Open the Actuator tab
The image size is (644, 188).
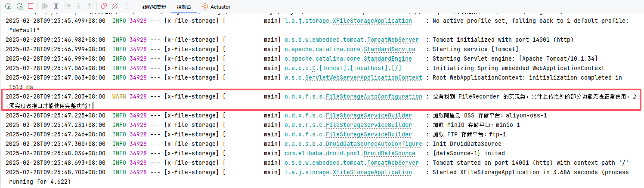click(x=216, y=7)
